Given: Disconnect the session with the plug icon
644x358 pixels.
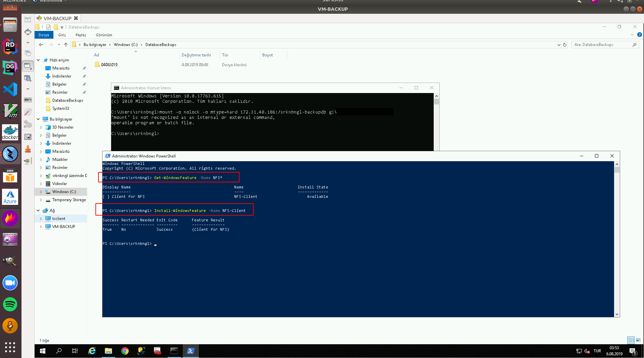Looking at the screenshot, I should (x=28, y=160).
